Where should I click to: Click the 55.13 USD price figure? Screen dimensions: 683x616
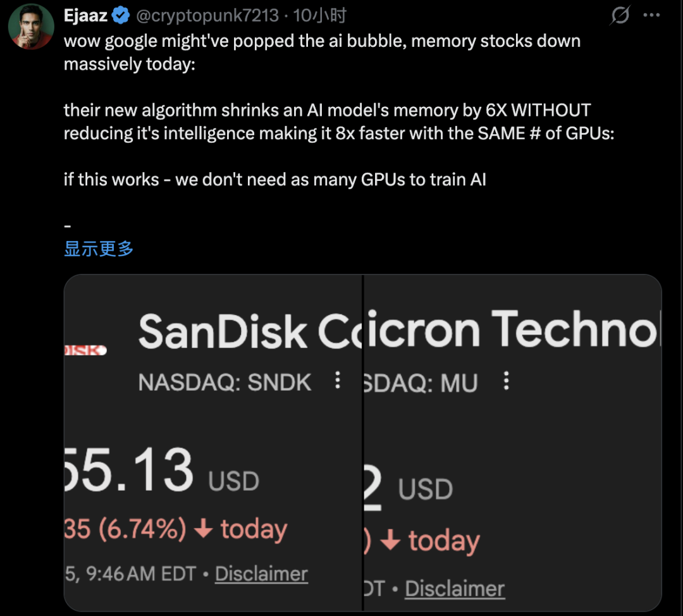coord(161,472)
